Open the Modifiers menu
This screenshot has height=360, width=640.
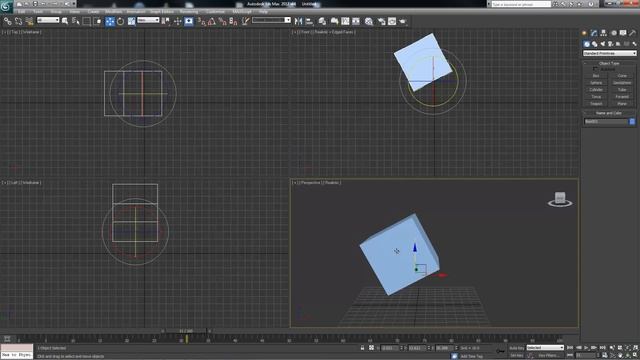click(x=113, y=12)
